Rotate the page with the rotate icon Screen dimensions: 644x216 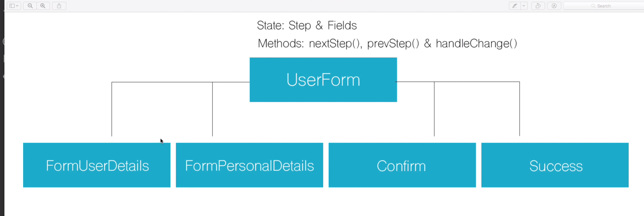(x=538, y=6)
